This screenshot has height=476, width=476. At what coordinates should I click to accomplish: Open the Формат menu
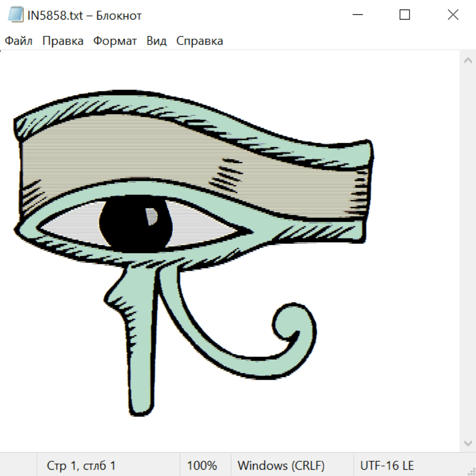pyautogui.click(x=115, y=41)
